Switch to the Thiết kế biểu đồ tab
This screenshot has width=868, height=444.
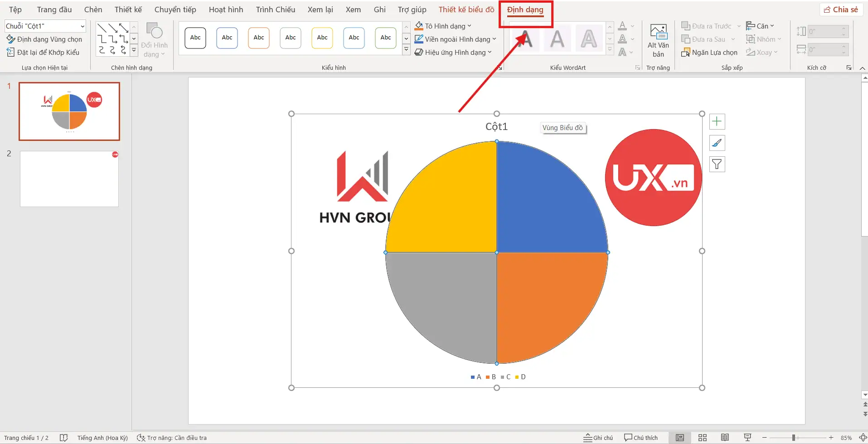(466, 10)
